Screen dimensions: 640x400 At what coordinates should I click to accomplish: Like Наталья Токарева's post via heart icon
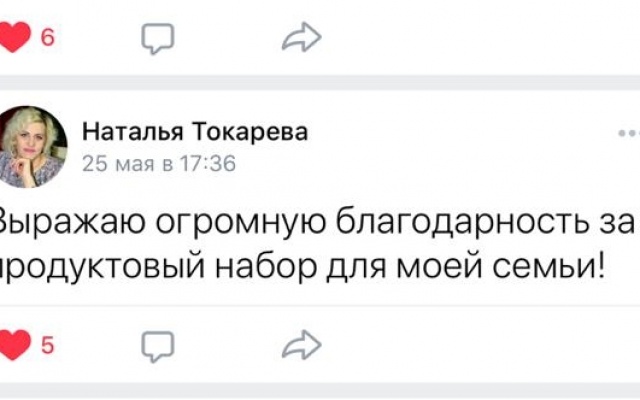point(14,346)
